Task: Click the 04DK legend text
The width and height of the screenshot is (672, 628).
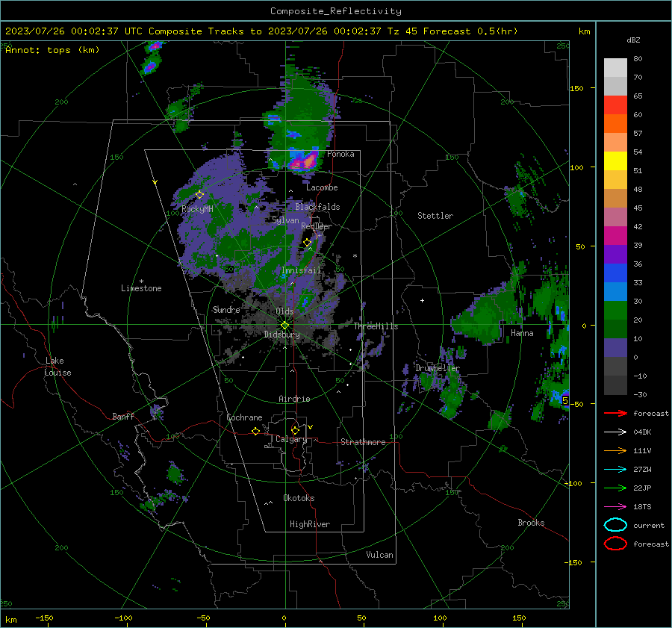Action: coord(642,432)
